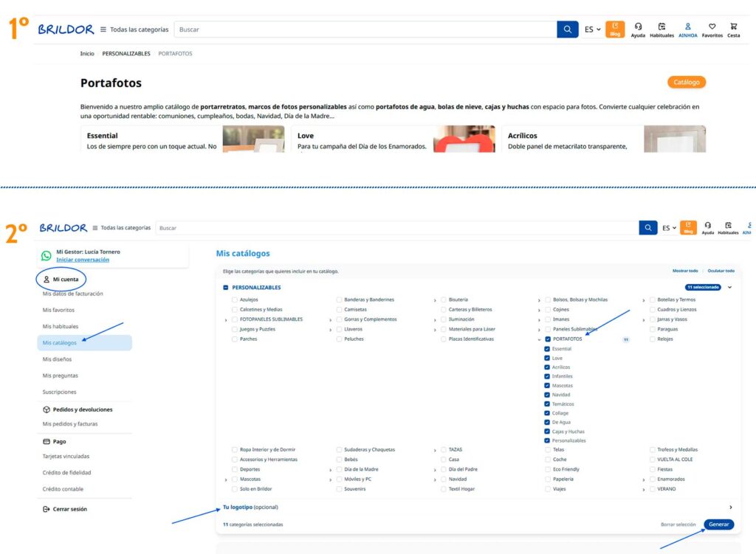Check the Relojes checkbox
Viewport: 756px width, 554px height.
[653, 339]
